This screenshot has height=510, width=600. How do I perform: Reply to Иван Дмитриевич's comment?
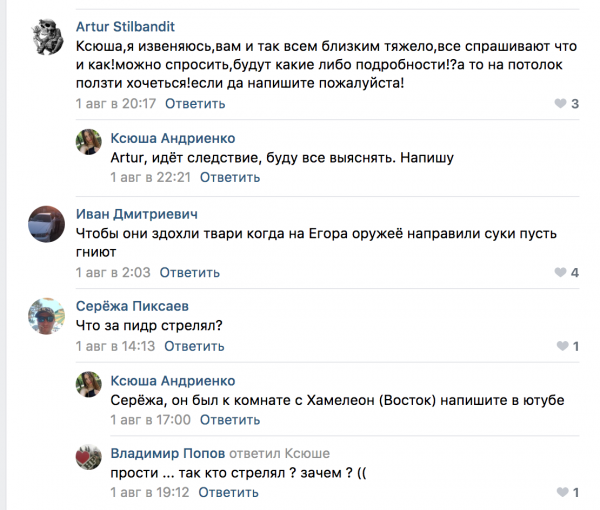(x=189, y=271)
